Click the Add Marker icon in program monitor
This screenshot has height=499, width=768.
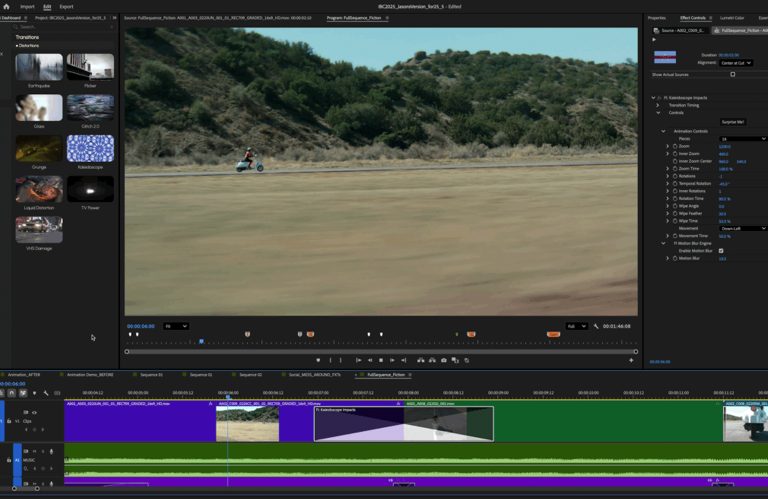pos(318,360)
